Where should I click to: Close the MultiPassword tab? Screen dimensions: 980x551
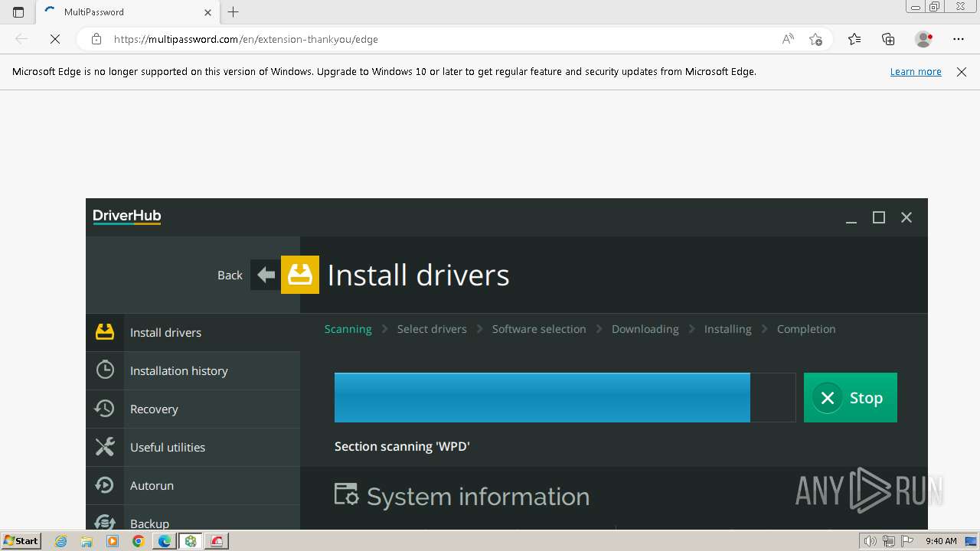(208, 12)
